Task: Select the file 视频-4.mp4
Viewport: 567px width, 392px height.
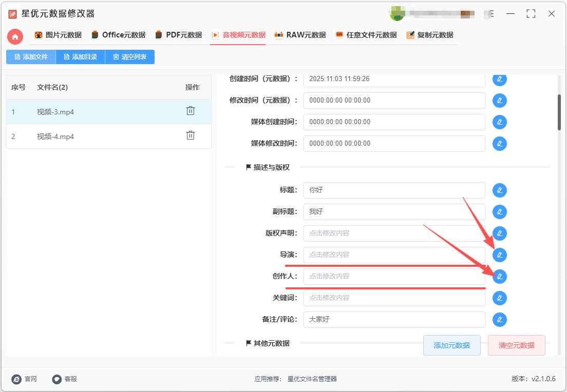Action: pos(109,136)
